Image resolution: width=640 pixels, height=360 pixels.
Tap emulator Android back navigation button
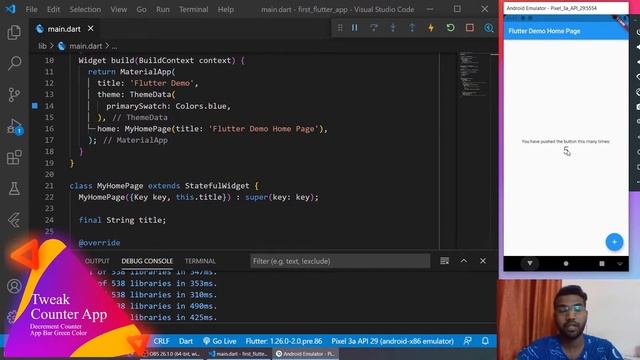tap(530, 264)
